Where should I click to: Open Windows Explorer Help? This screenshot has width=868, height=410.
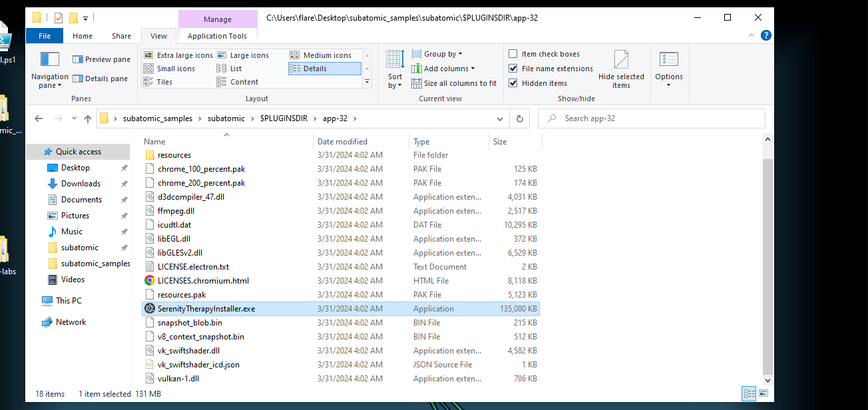click(x=766, y=36)
